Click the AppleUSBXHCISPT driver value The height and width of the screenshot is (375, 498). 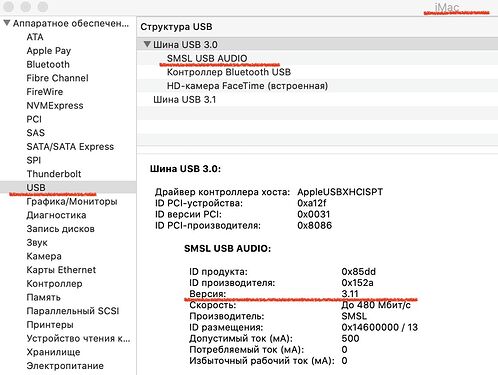[340, 192]
